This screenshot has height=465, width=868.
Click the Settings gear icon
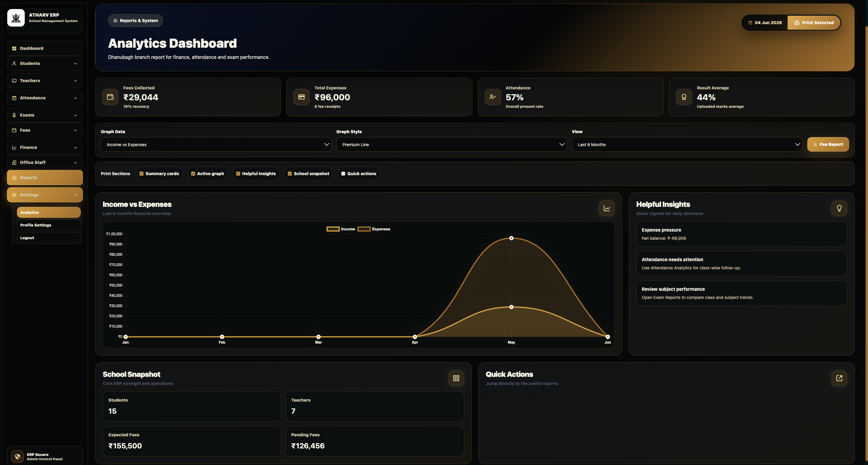[x=14, y=195]
